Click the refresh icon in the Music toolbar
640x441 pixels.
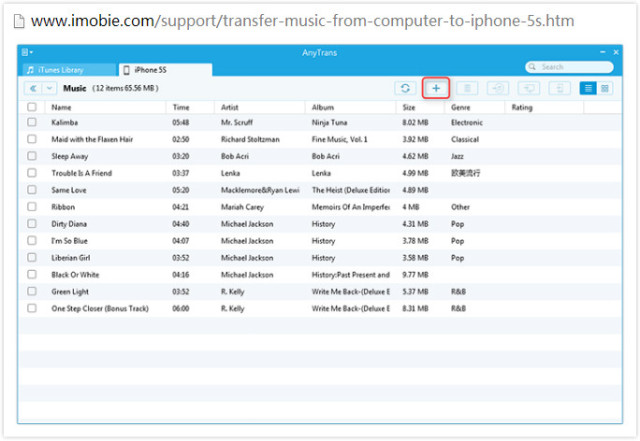click(405, 88)
